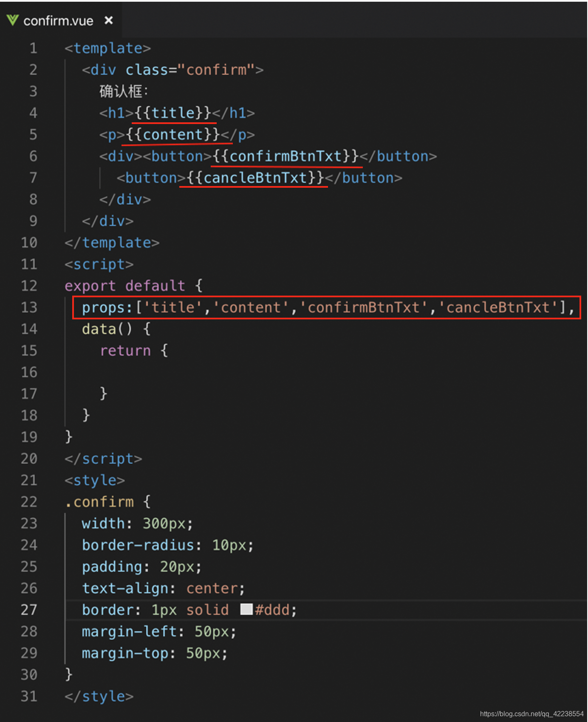Click the closing </template> tag
The width and height of the screenshot is (588, 722).
[x=112, y=243]
